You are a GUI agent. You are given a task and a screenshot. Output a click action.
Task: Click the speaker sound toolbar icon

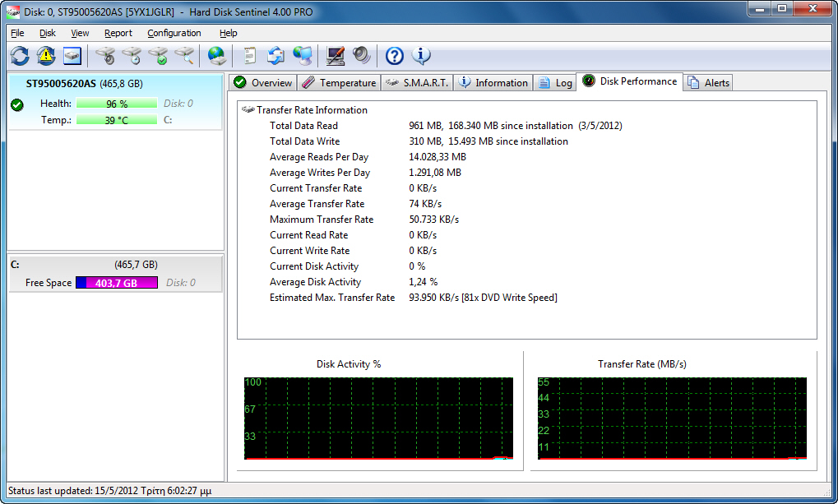(362, 56)
